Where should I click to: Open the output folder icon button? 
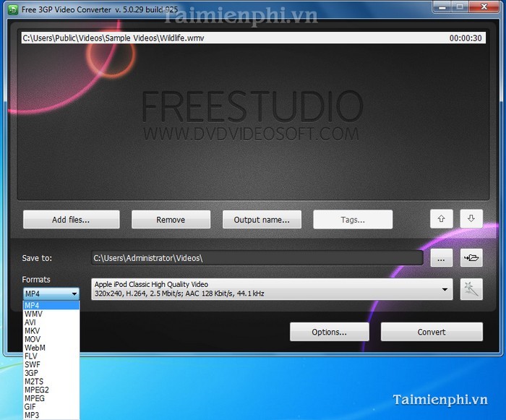coord(471,257)
